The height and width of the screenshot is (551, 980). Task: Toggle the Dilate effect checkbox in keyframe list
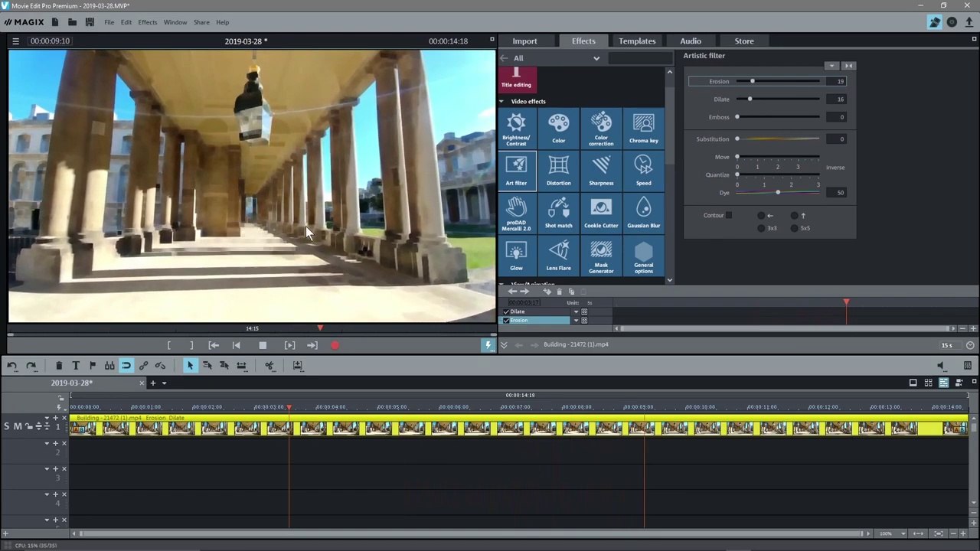click(x=506, y=311)
